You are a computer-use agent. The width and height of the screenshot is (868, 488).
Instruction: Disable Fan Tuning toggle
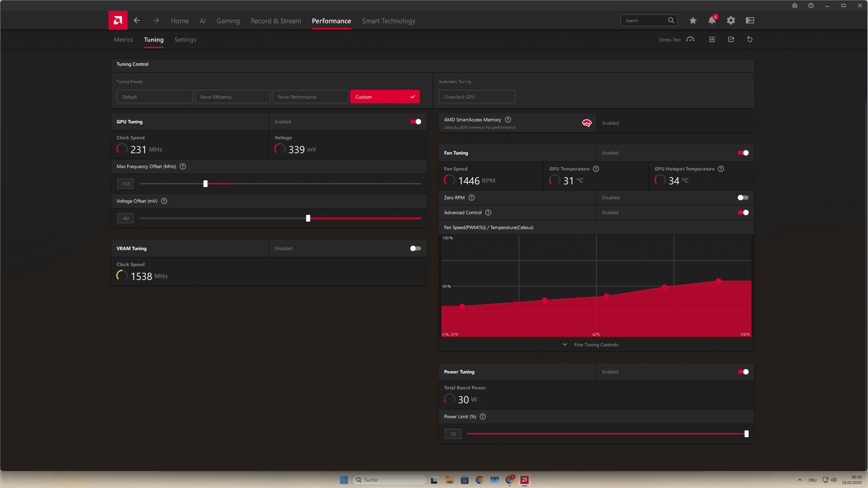[743, 153]
